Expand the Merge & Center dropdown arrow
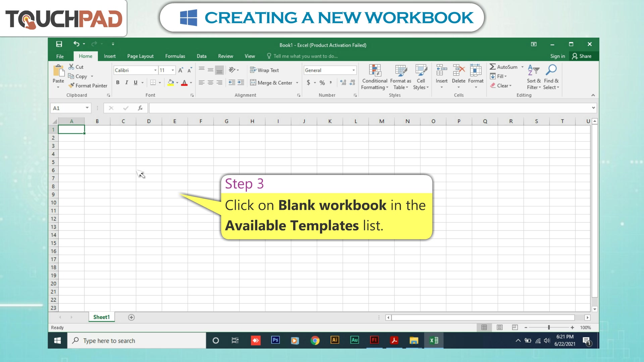Screen dimensions: 644x362 [297, 83]
